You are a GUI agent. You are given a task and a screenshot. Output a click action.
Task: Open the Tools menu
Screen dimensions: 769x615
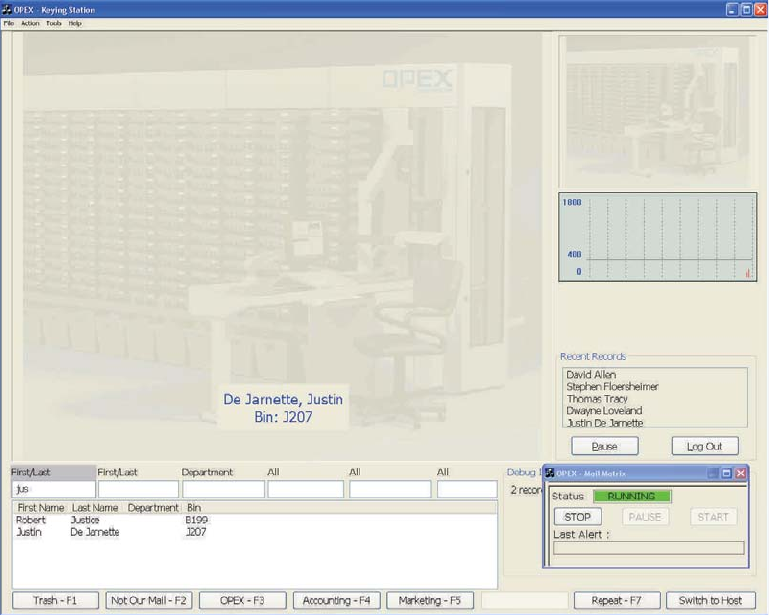[53, 23]
